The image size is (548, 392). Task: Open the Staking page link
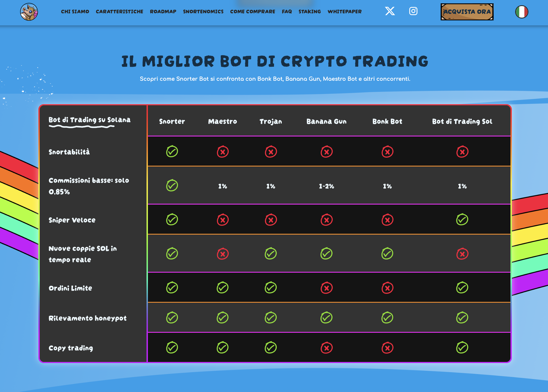click(x=310, y=12)
